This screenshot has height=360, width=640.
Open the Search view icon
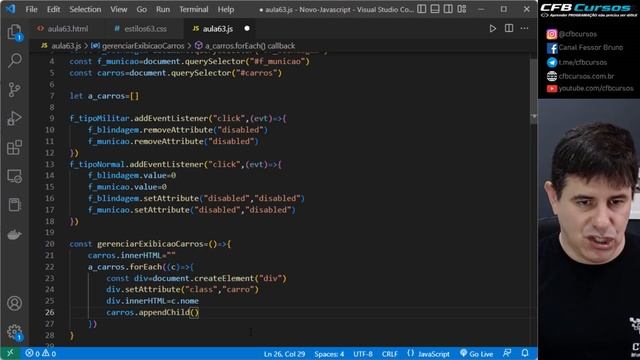[14, 60]
